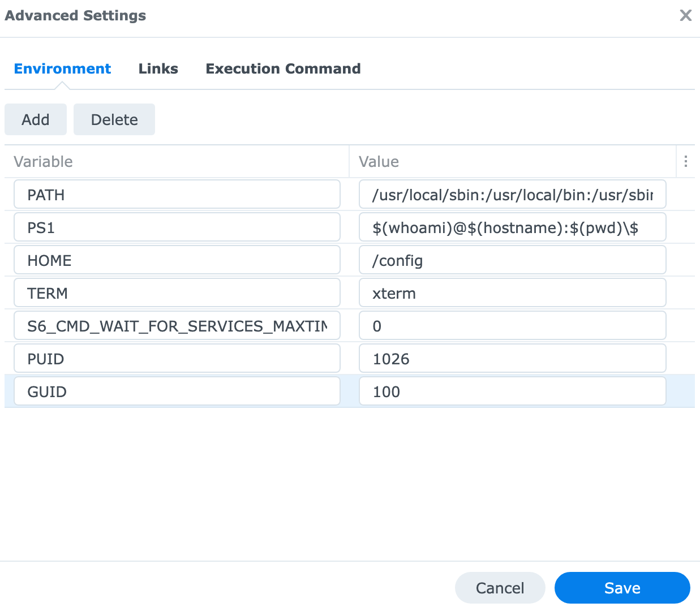
Task: Open the column settings kebab menu
Action: [685, 161]
